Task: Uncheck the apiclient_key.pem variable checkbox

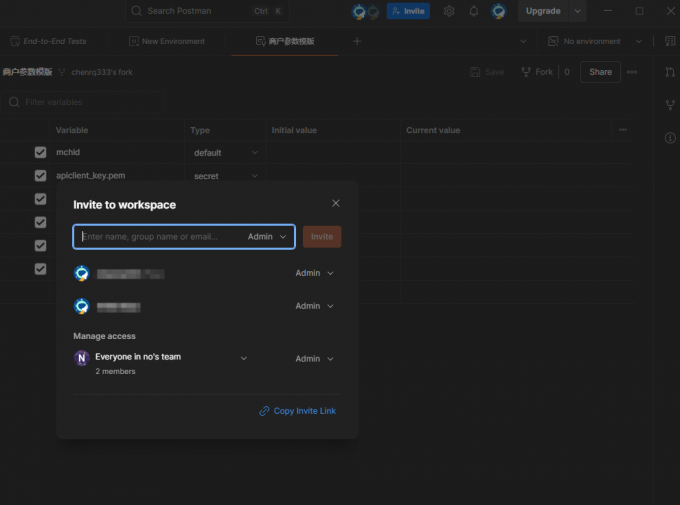Action: click(x=40, y=176)
